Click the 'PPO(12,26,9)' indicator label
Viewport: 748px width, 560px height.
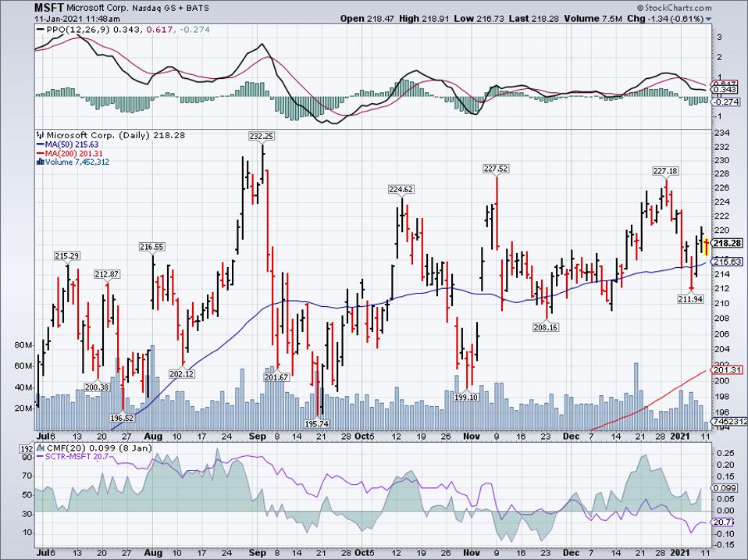click(78, 30)
